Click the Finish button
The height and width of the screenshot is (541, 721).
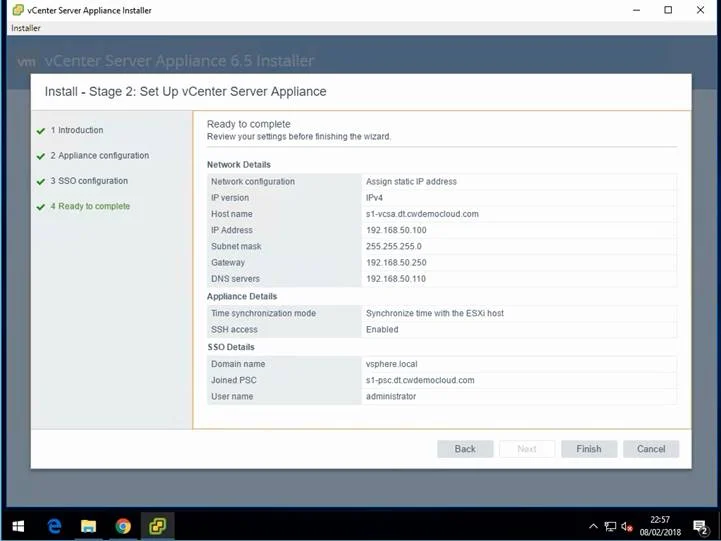point(589,449)
